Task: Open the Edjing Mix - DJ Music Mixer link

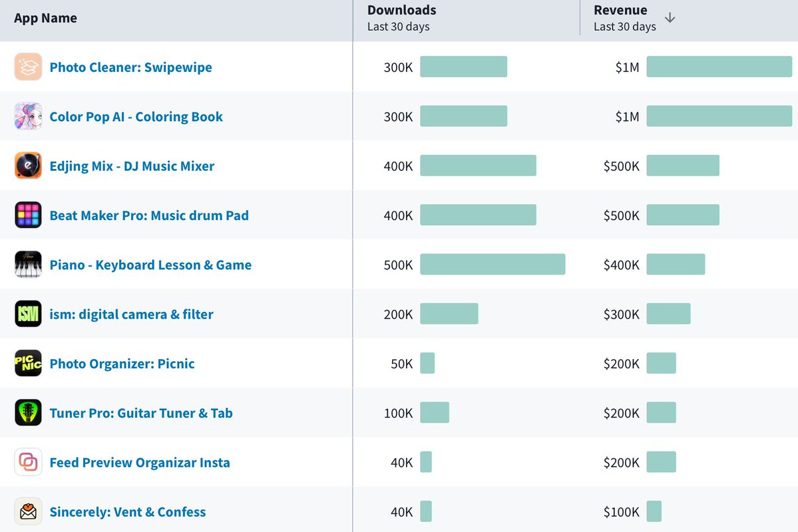Action: [x=132, y=166]
